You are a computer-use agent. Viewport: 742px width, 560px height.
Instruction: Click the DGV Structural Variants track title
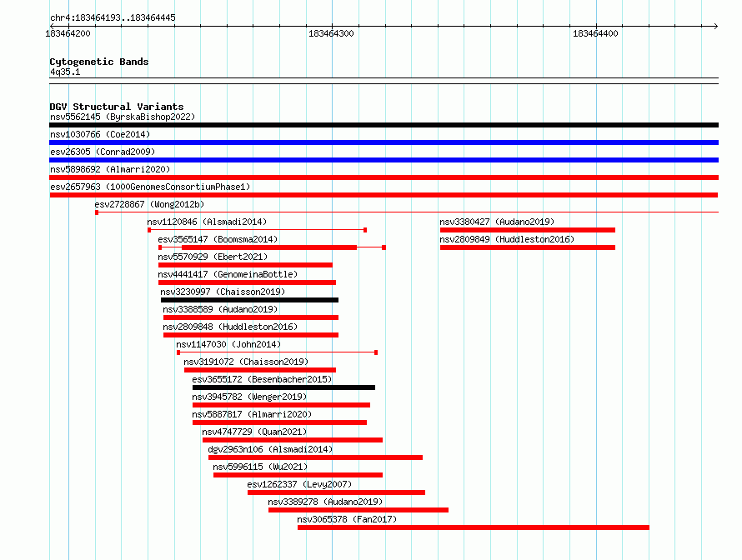point(117,107)
